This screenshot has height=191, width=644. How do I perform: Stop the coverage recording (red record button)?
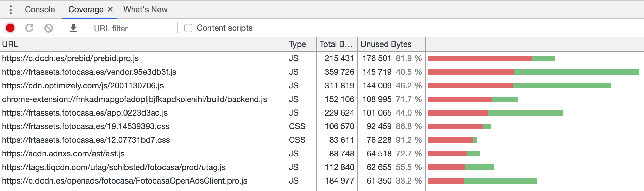click(10, 28)
